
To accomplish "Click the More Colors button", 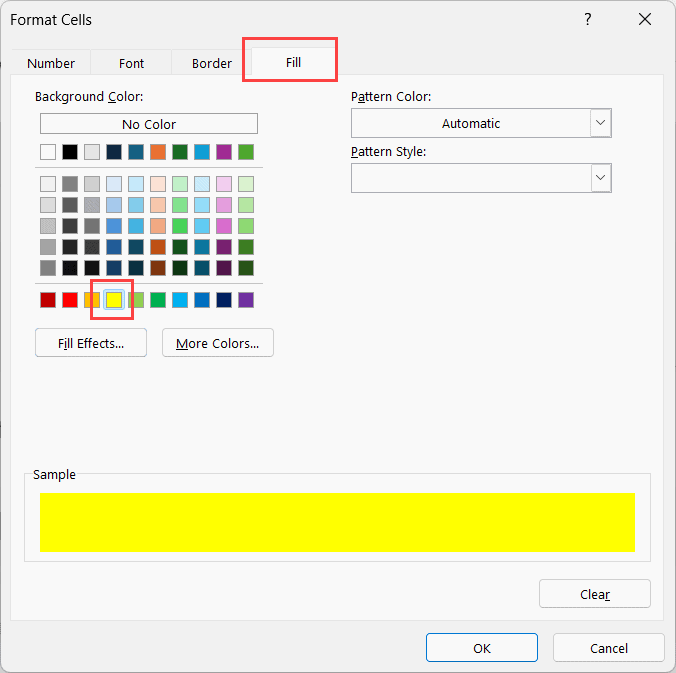I will [x=217, y=343].
